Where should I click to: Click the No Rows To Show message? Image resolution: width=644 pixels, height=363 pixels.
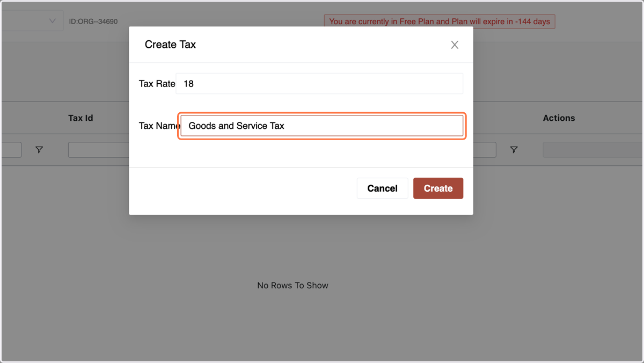[x=292, y=286]
